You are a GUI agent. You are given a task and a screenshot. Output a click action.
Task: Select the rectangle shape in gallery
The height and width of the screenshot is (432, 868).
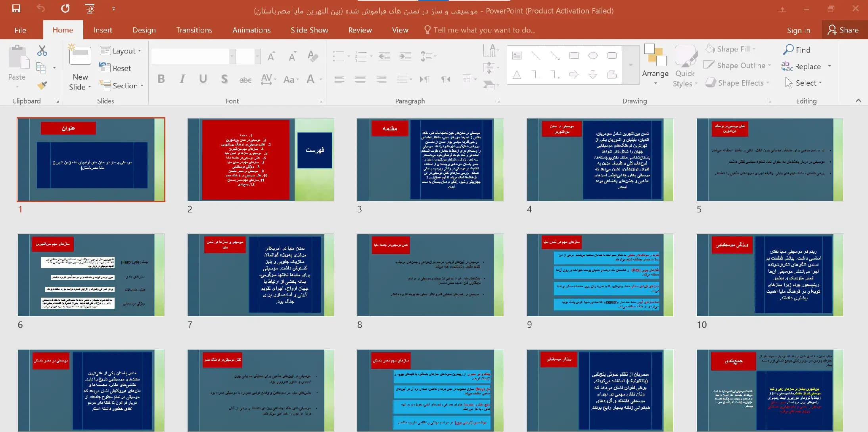(x=574, y=55)
